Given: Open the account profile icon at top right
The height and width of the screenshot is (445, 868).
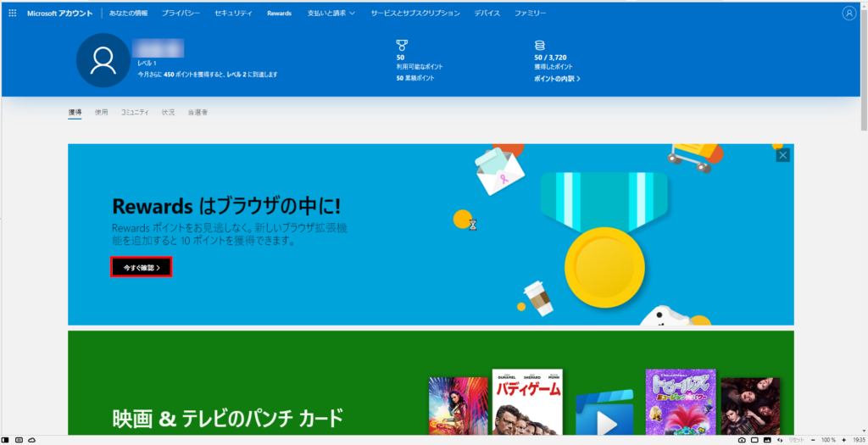Looking at the screenshot, I should tap(849, 14).
